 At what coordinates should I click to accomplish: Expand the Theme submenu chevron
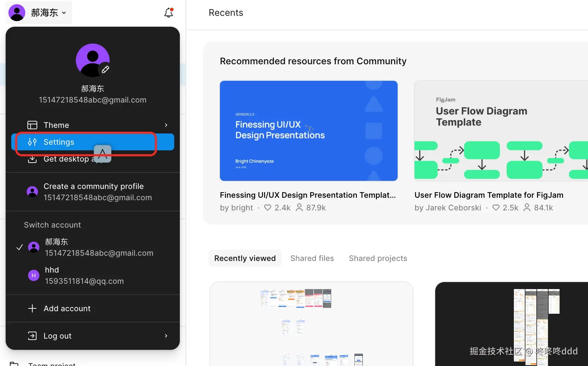(x=166, y=125)
